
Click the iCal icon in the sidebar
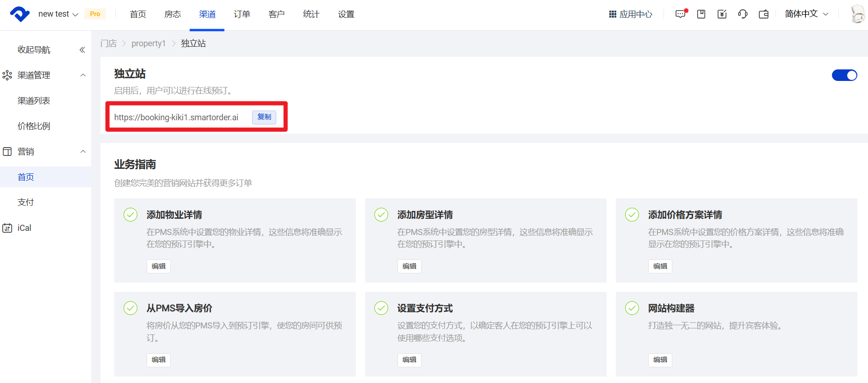tap(7, 228)
